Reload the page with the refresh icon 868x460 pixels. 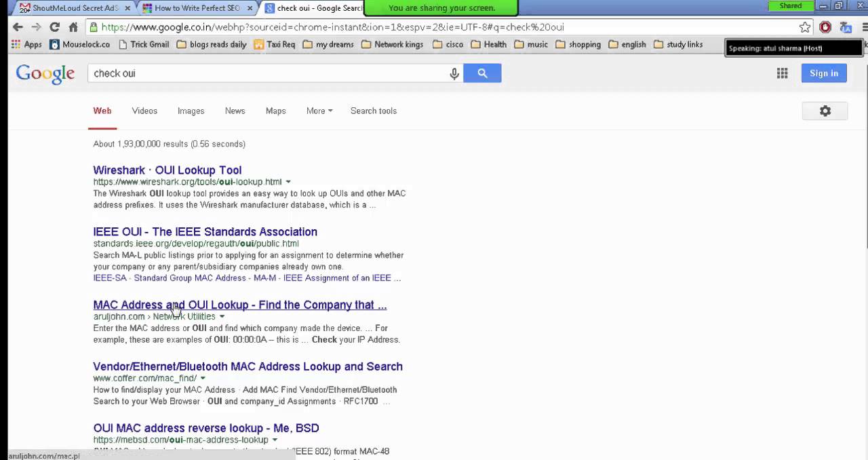(55, 27)
